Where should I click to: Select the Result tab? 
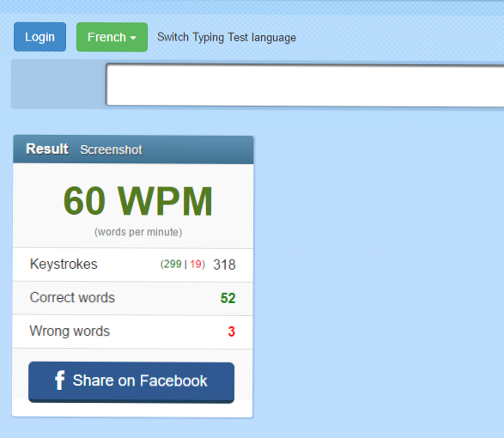[47, 149]
